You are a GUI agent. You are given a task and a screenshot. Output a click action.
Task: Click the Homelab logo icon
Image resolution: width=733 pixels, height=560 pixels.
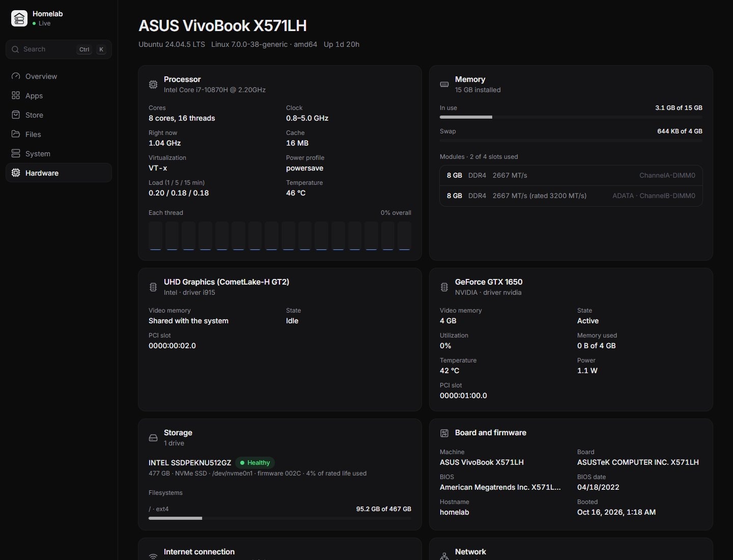19,18
